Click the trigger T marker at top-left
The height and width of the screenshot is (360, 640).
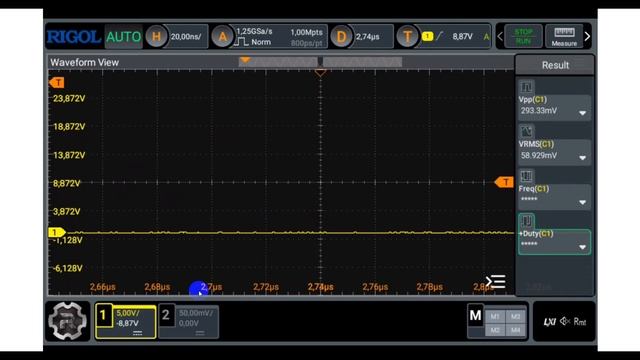point(57,83)
